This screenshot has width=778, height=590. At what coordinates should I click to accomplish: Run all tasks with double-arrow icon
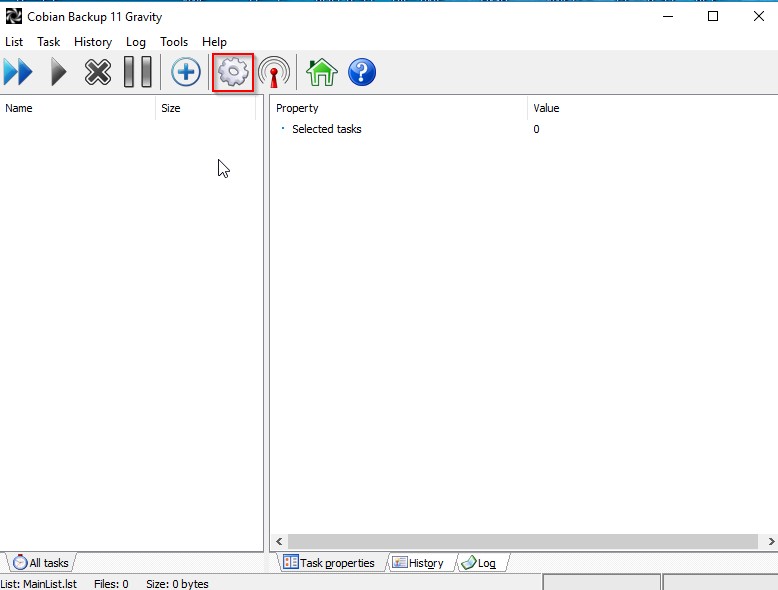point(18,73)
